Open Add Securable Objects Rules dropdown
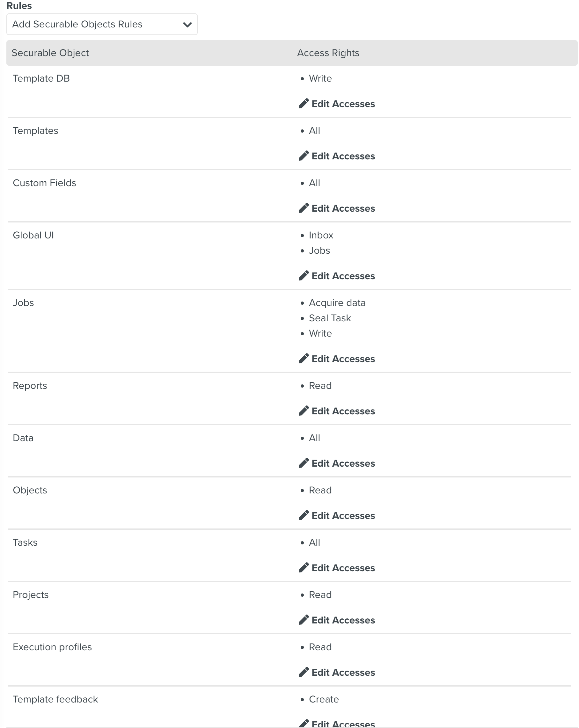Screen dimensions: 579x728 click(101, 24)
